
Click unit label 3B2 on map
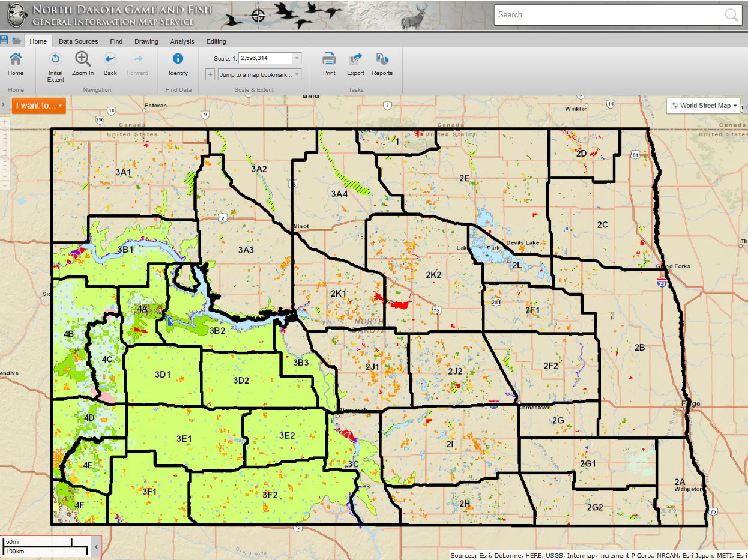[217, 331]
